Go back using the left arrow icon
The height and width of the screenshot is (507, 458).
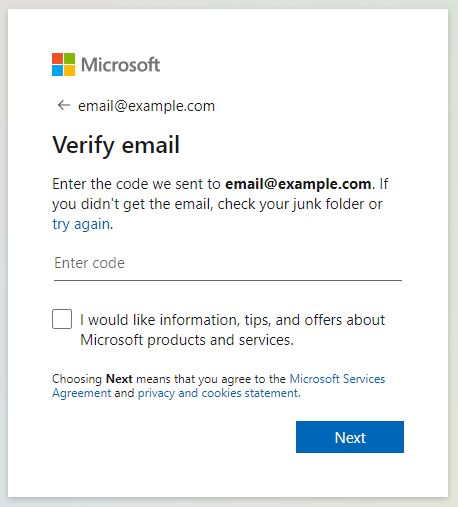tap(63, 105)
